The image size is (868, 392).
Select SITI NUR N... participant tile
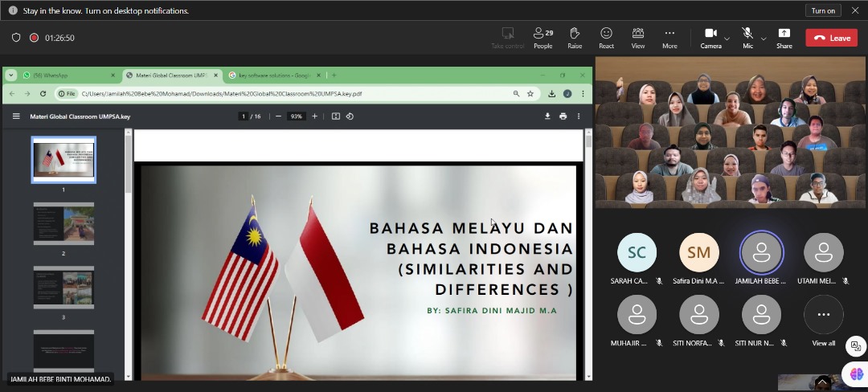761,321
